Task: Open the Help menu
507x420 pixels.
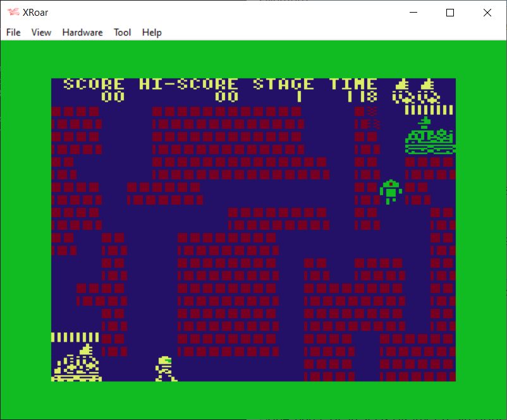Action: pyautogui.click(x=152, y=32)
